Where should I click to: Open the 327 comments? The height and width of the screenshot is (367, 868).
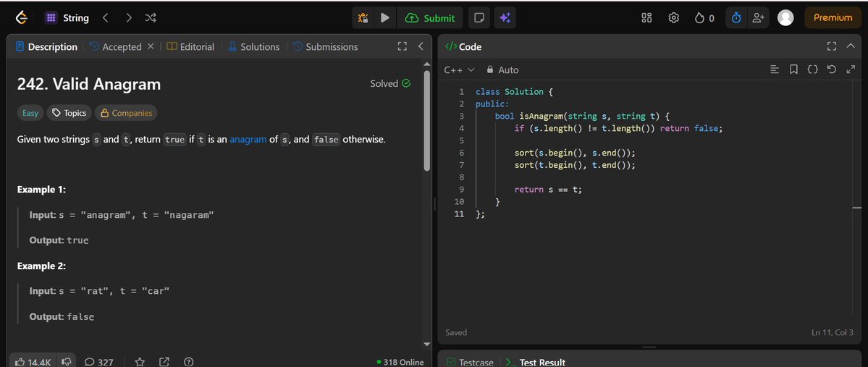99,362
